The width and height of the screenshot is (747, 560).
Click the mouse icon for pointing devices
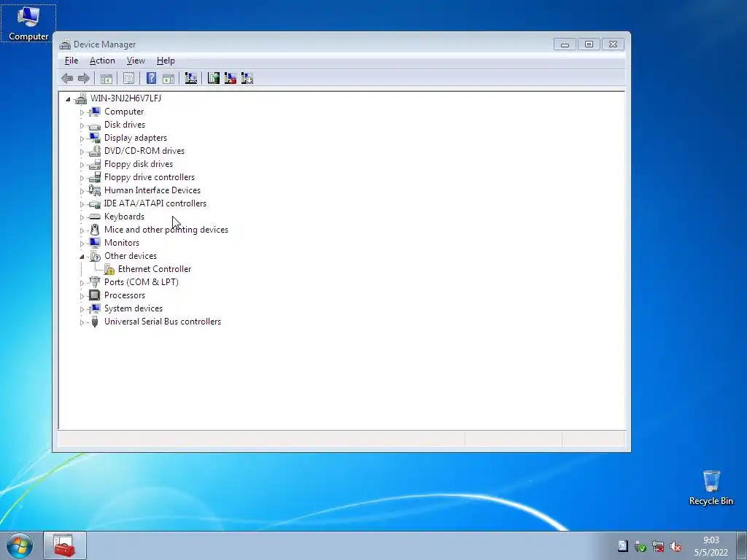(x=95, y=230)
